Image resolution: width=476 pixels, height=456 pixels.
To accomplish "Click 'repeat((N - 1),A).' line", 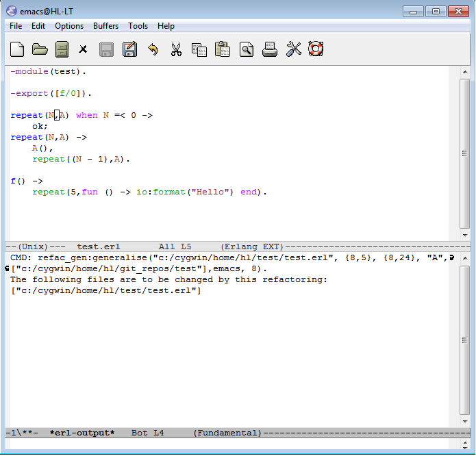I will pos(81,160).
